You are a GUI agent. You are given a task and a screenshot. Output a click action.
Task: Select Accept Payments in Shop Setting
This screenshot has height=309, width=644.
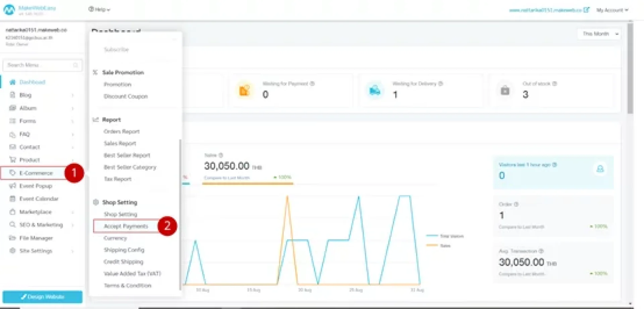click(126, 226)
